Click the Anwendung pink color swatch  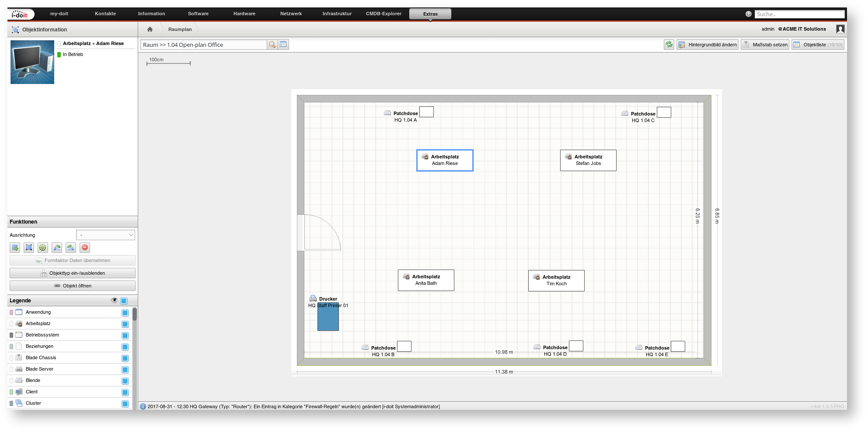point(11,312)
